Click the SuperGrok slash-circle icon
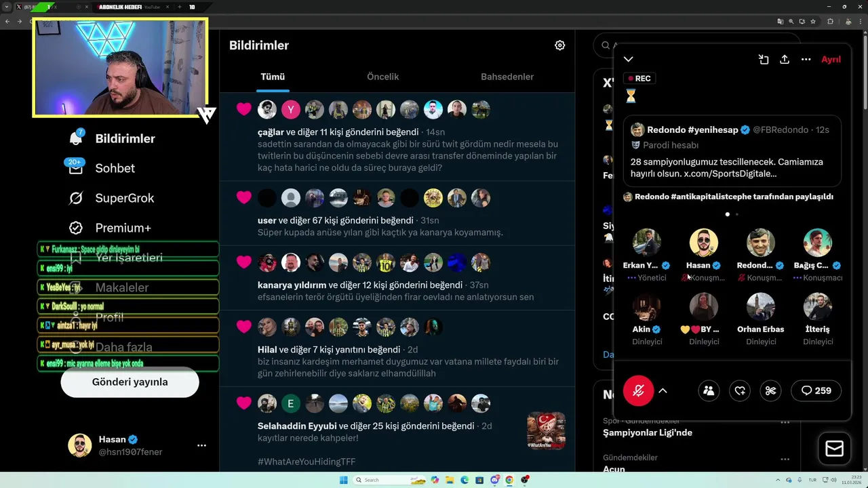 (76, 198)
